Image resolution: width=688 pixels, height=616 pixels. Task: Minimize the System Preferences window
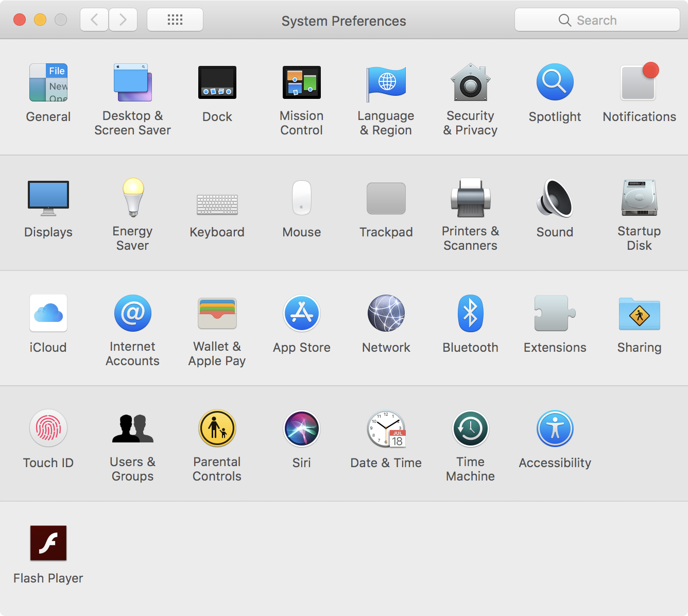point(40,20)
